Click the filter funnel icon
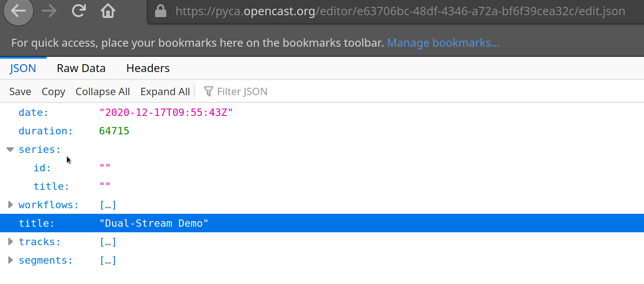The width and height of the screenshot is (644, 284). coord(209,91)
